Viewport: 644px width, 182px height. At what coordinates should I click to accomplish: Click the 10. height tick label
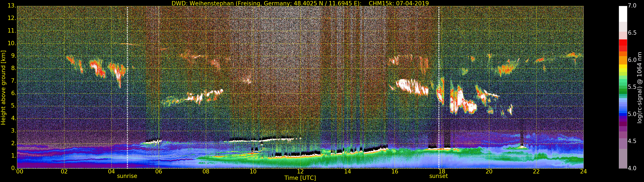click(x=12, y=43)
